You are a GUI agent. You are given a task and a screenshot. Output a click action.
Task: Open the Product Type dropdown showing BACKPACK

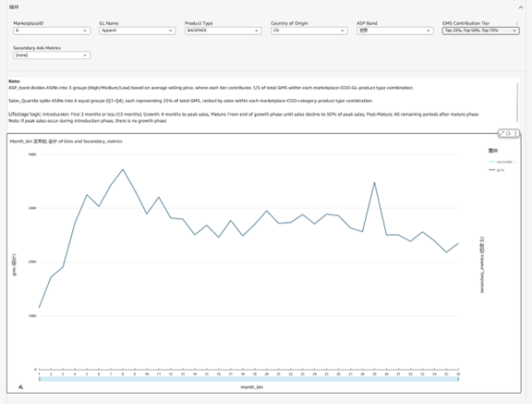click(224, 31)
